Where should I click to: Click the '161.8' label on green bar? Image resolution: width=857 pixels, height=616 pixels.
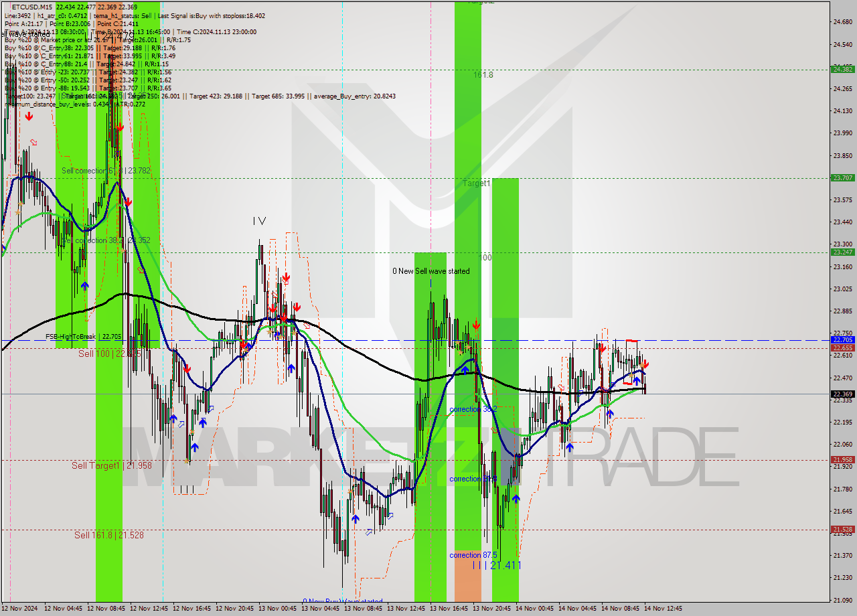pyautogui.click(x=483, y=75)
